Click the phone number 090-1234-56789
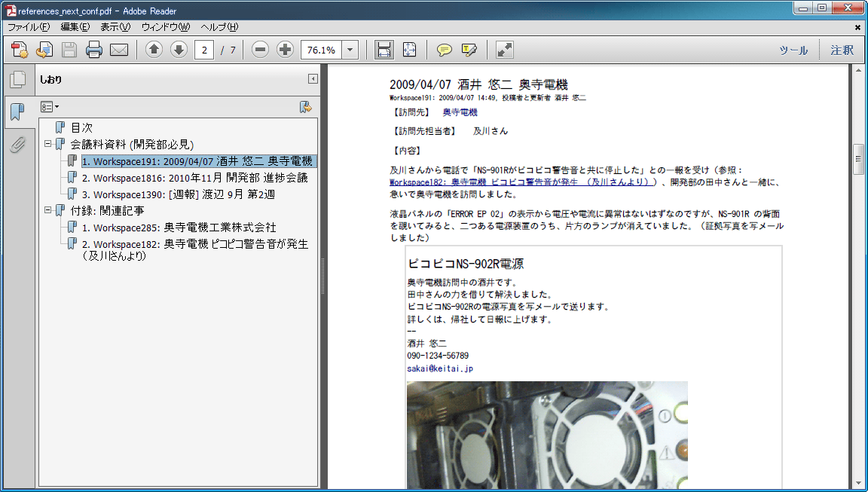 click(x=437, y=356)
